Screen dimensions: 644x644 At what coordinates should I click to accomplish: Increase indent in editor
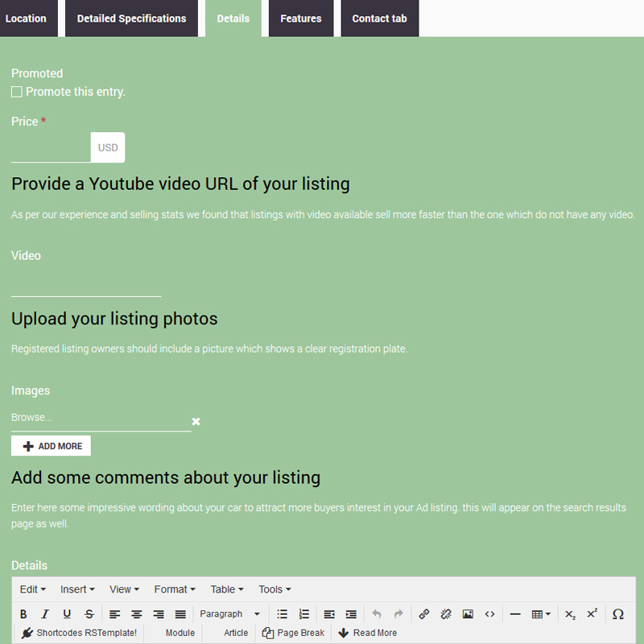pos(351,614)
